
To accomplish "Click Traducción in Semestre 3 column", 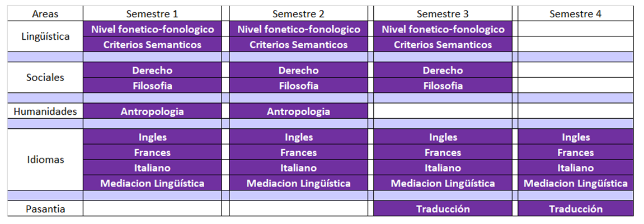I will (443, 209).
